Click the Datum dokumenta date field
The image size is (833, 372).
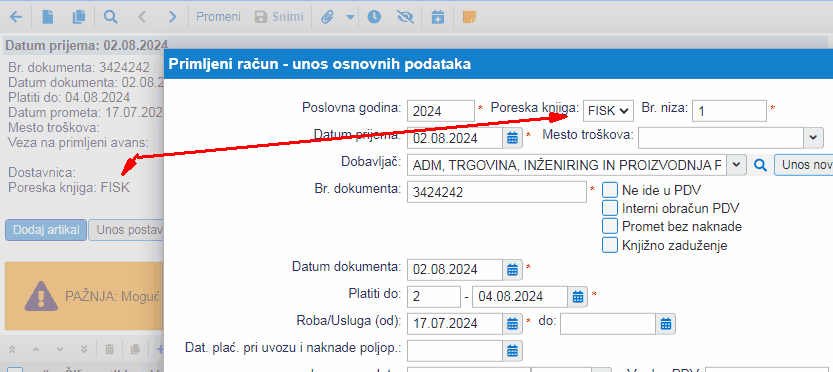[455, 270]
